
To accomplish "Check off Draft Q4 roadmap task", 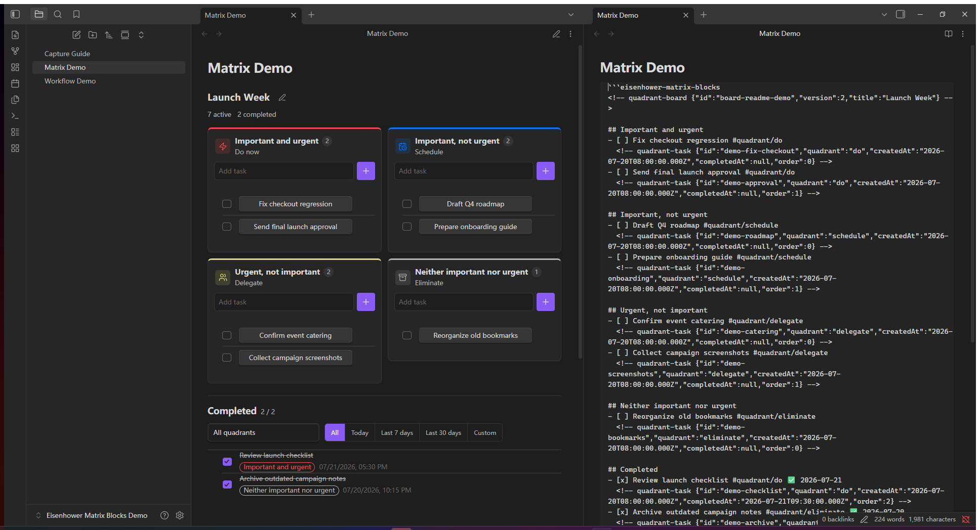I will click(x=407, y=204).
